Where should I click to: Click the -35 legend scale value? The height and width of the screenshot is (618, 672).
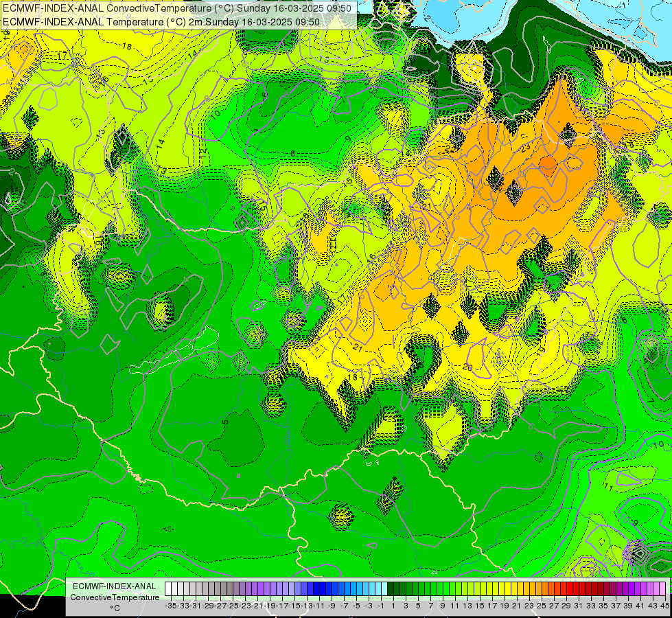pos(171,606)
